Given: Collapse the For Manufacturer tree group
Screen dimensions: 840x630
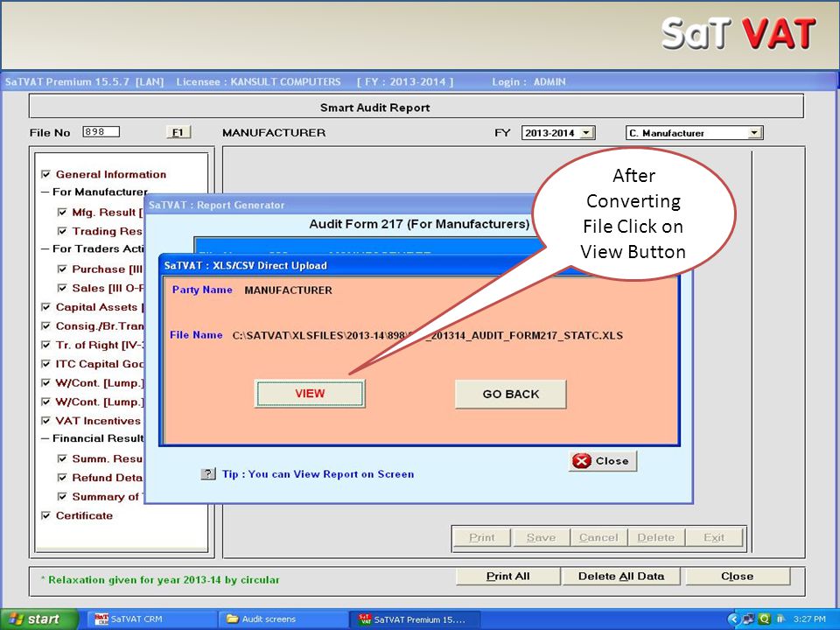Looking at the screenshot, I should click(x=45, y=192).
